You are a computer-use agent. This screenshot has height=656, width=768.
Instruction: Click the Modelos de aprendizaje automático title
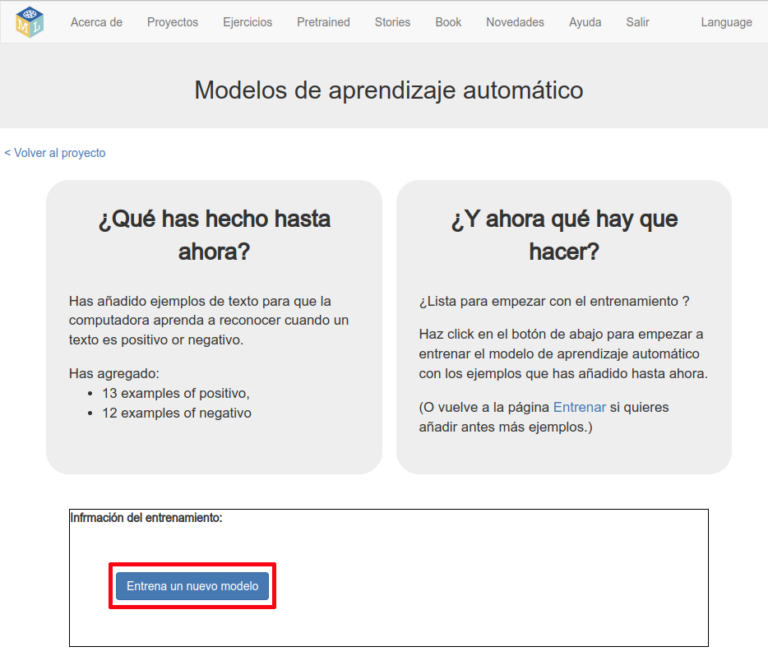pyautogui.click(x=388, y=90)
